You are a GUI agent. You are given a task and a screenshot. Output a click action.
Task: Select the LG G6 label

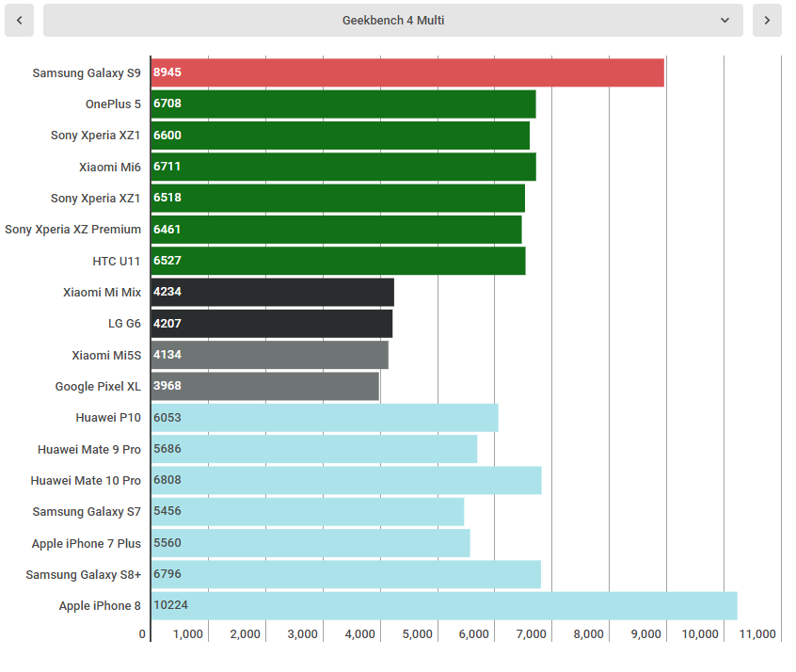point(124,324)
